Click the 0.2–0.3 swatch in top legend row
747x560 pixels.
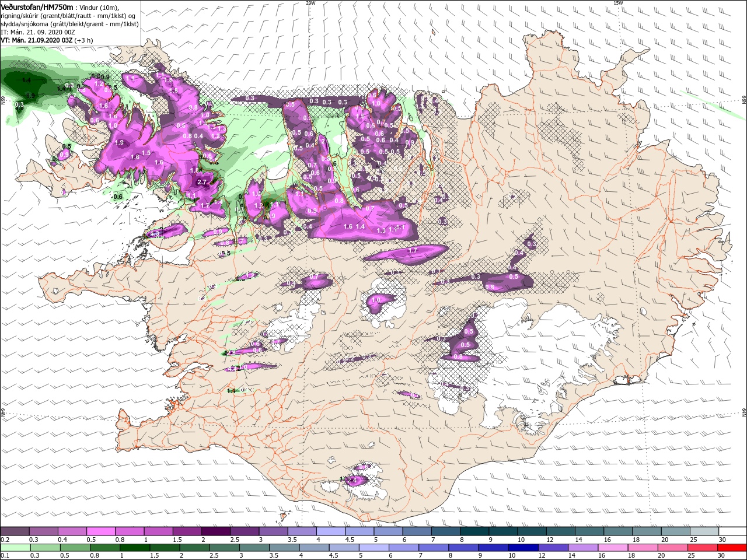coord(15,531)
